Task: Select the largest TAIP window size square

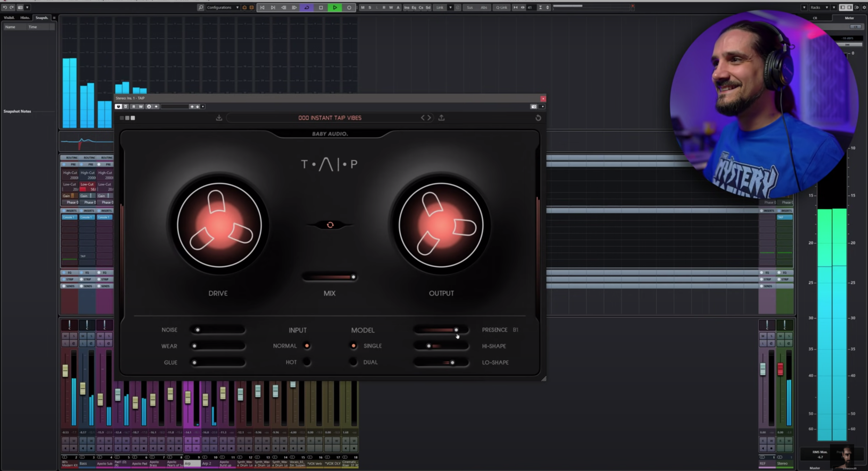Action: click(x=133, y=118)
